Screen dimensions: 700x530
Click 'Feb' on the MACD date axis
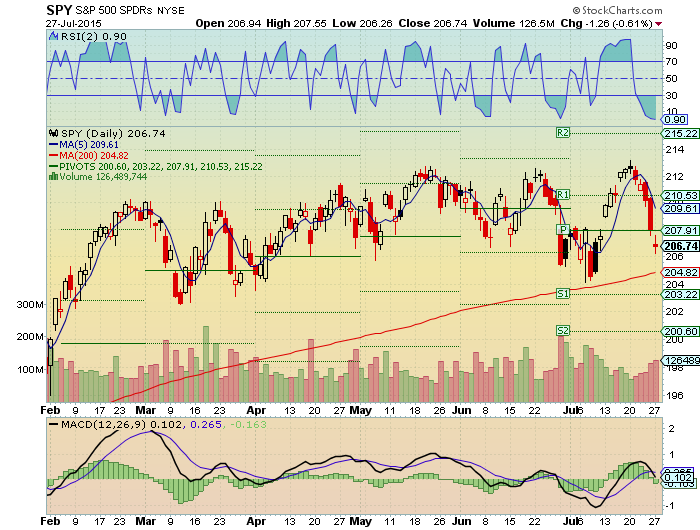[x=50, y=521]
